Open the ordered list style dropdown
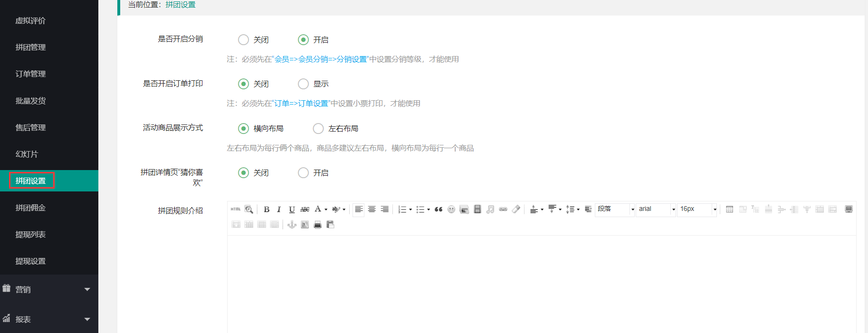 [410, 209]
